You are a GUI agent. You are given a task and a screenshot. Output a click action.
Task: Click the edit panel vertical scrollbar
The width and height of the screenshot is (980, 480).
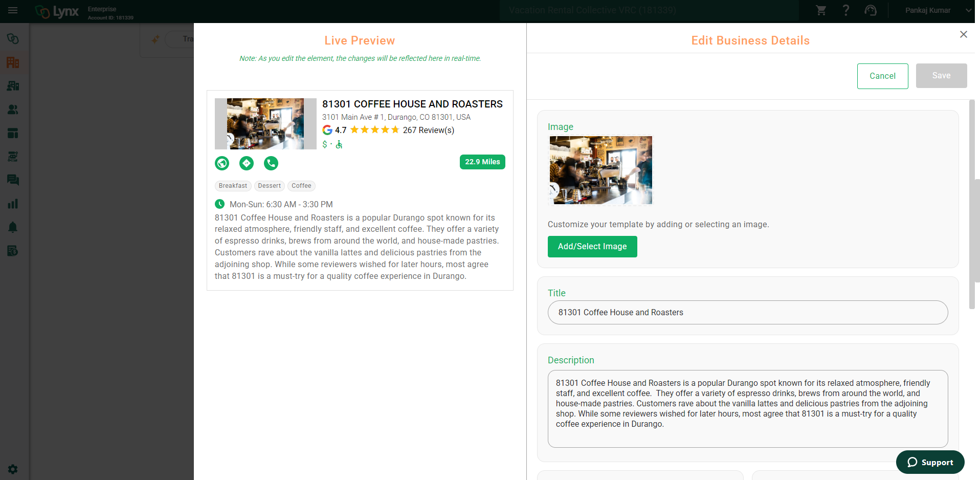(972, 205)
